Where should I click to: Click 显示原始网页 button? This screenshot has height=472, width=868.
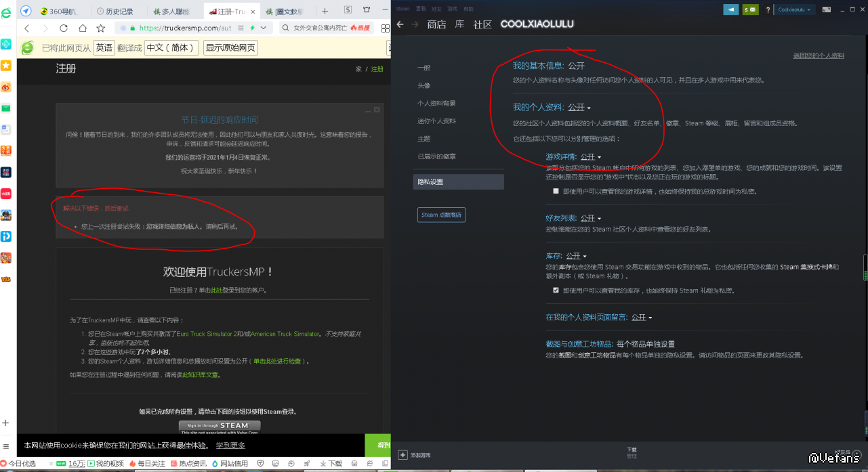tap(230, 48)
